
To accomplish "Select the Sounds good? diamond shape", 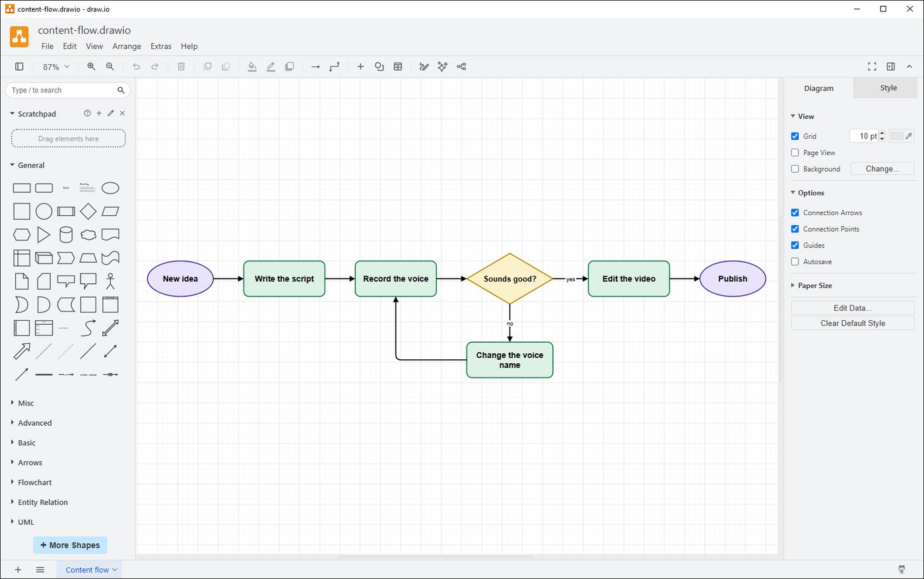I will click(510, 279).
